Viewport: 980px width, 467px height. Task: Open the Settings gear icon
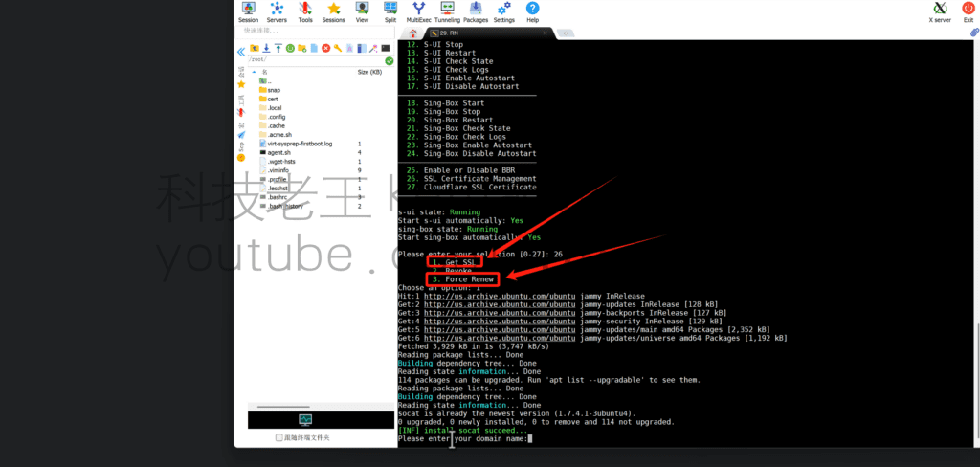[503, 11]
